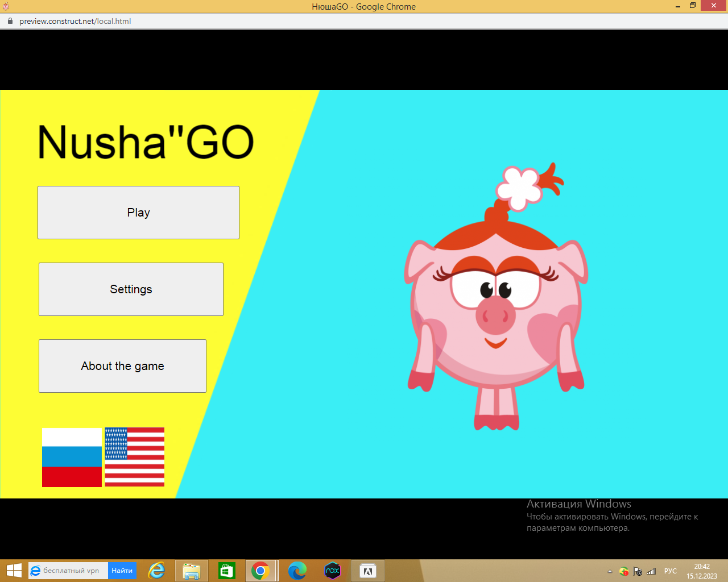
Task: Switch the РУС input language indicator
Action: click(x=671, y=571)
